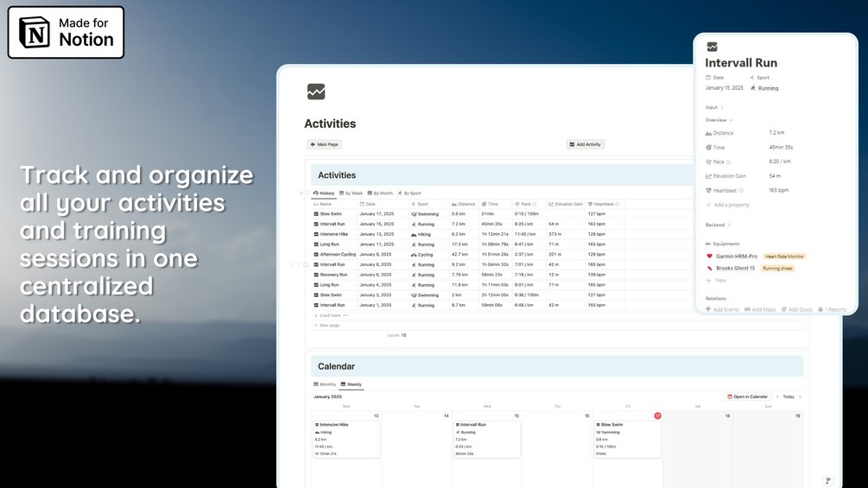Switch to the Monthly calendar tab
Screen dimensions: 868x488
point(325,384)
